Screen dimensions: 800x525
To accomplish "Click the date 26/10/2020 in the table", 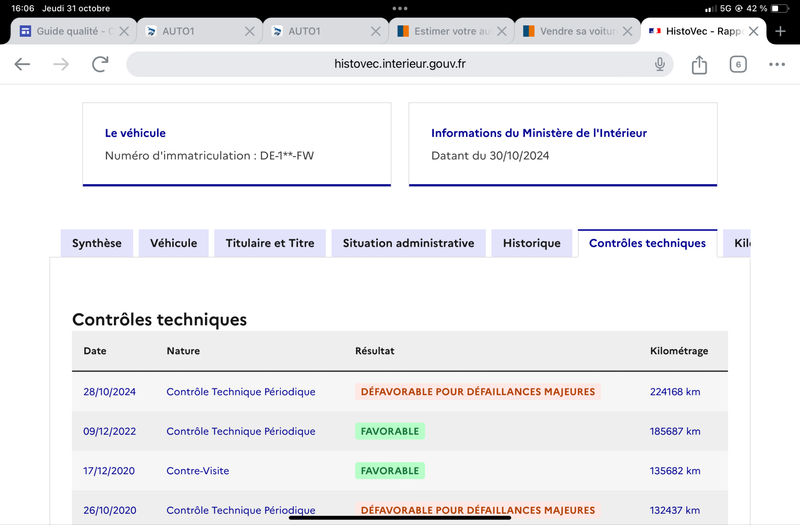I will coord(110,510).
